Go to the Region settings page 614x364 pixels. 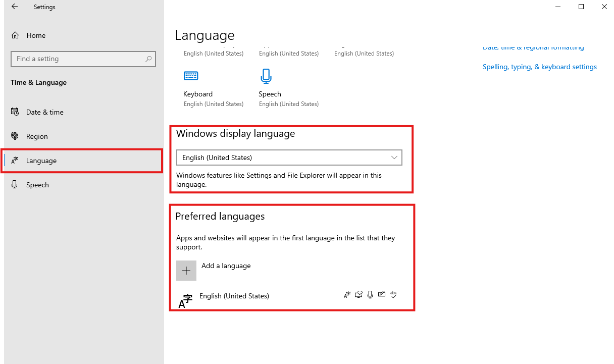tap(37, 136)
